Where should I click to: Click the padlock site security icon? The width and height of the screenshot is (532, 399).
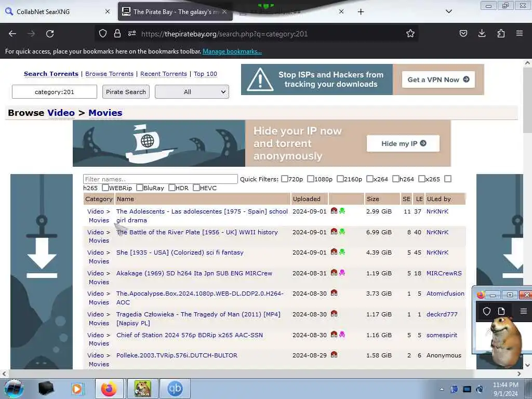pos(117,34)
